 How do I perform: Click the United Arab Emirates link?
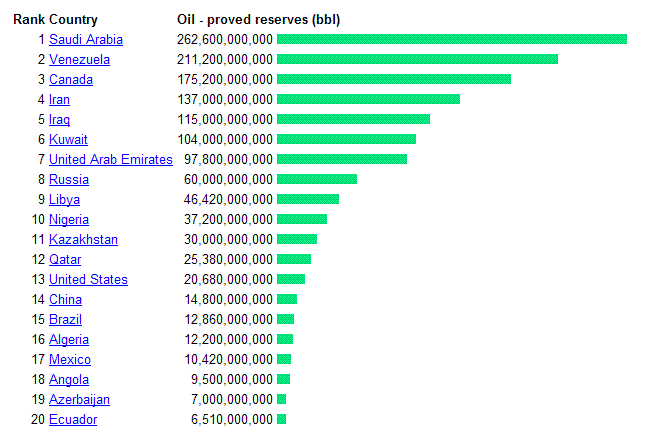click(110, 160)
